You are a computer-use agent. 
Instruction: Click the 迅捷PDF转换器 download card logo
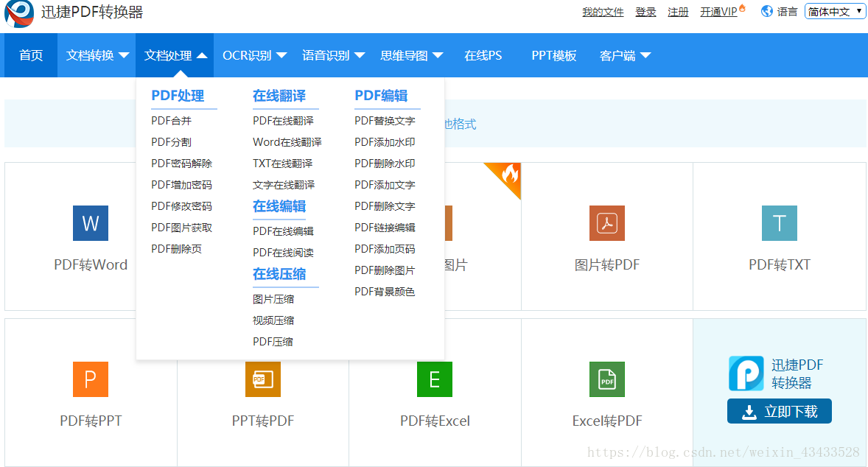click(746, 373)
